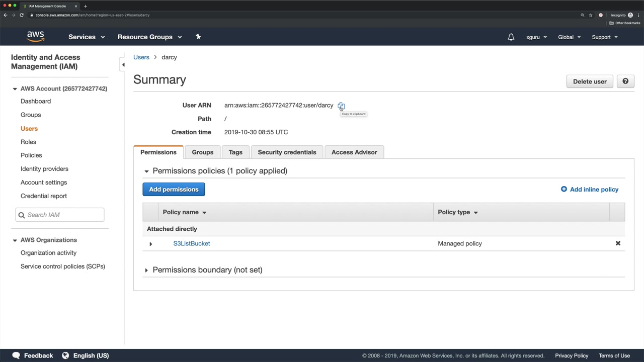
Task: Click the Search IAM input field
Action: click(64, 215)
